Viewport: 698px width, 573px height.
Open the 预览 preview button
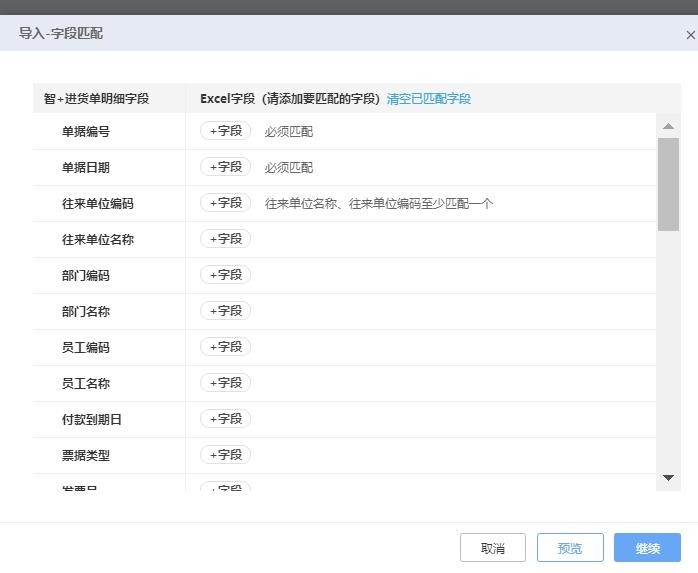click(x=570, y=548)
